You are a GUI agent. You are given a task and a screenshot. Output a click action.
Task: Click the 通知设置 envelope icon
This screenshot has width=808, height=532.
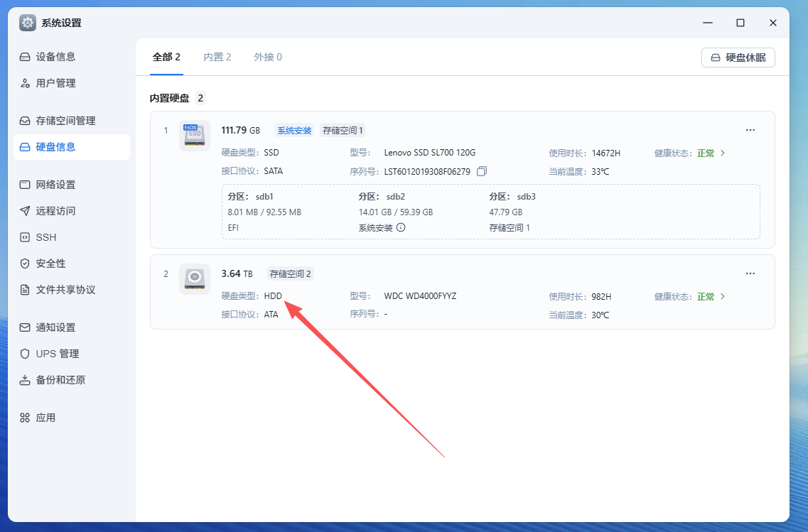pyautogui.click(x=25, y=327)
